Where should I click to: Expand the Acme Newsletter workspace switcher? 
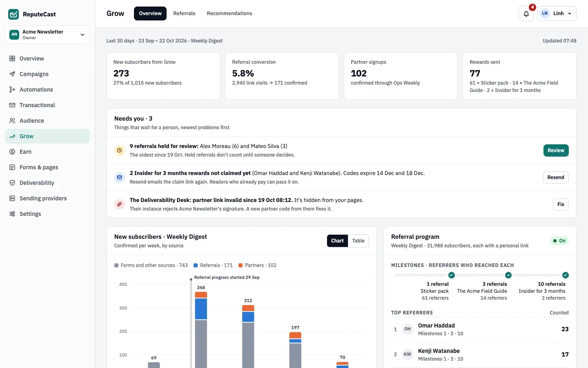(47, 34)
